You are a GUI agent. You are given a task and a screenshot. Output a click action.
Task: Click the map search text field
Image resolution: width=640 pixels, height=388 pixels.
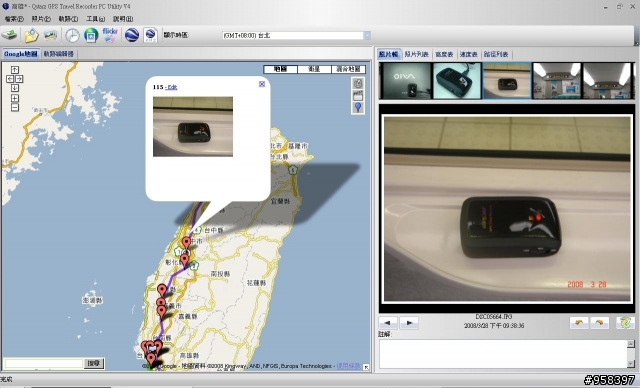(x=44, y=363)
